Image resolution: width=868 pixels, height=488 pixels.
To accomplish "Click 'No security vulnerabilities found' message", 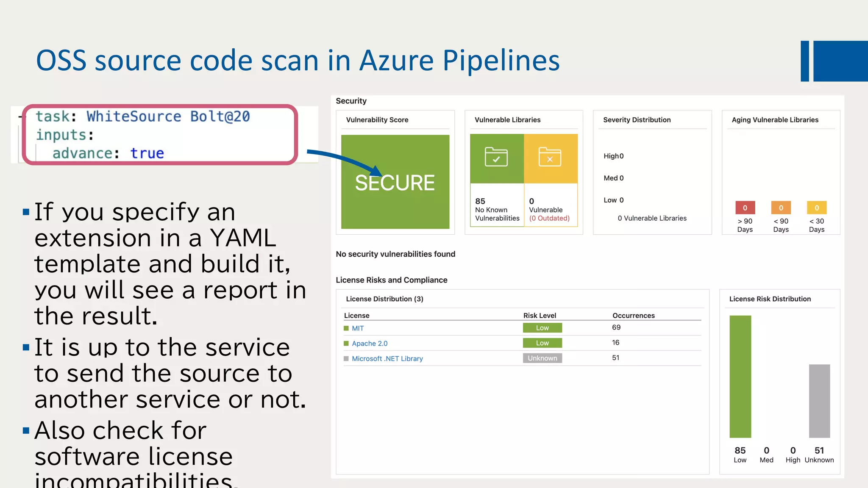I will (395, 254).
